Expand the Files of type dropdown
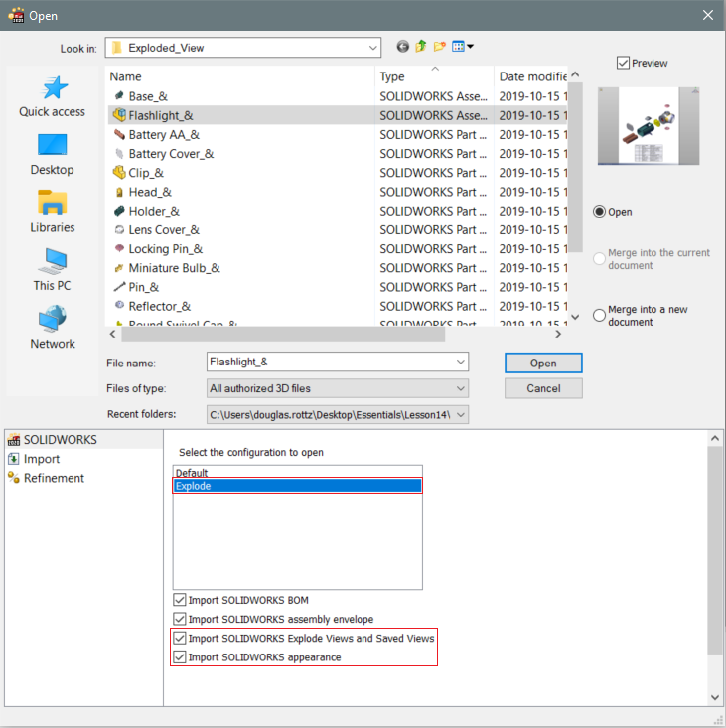This screenshot has height=728, width=726. click(460, 388)
